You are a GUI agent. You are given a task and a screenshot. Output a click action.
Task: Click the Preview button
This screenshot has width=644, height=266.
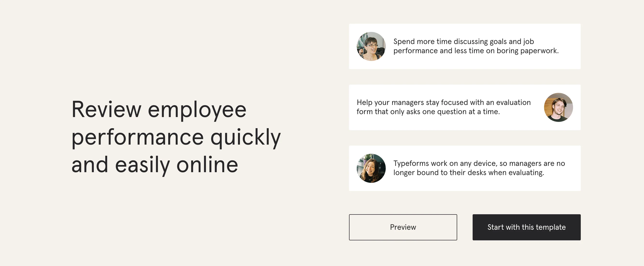tap(403, 227)
